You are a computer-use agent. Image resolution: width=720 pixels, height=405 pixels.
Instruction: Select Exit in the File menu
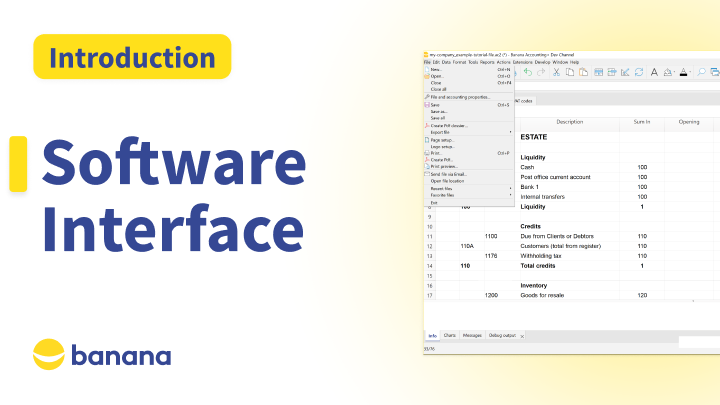point(468,202)
